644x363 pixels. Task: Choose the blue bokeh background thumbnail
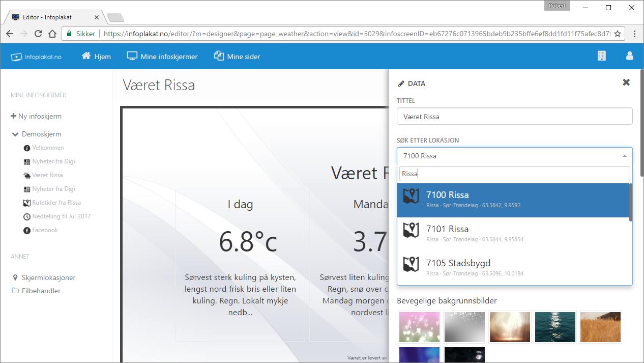tap(420, 354)
